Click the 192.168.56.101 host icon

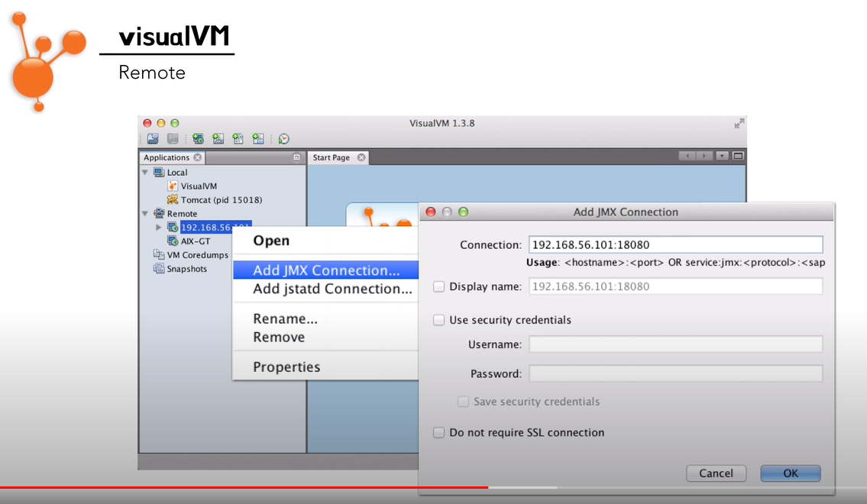pyautogui.click(x=173, y=227)
